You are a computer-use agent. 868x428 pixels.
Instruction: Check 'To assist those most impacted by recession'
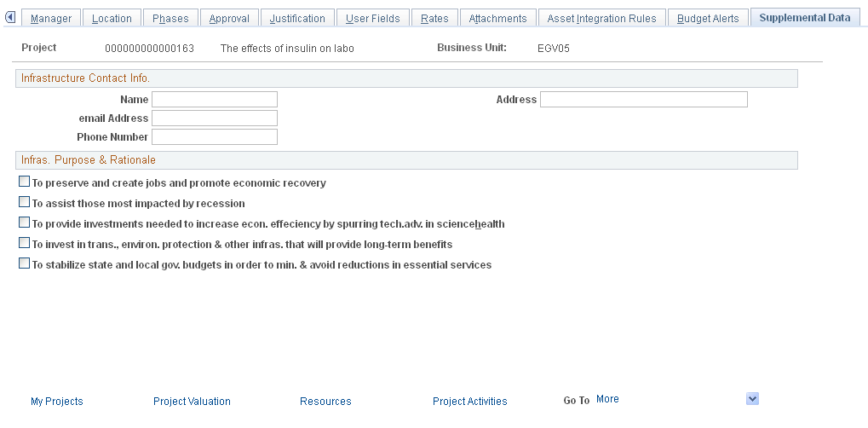point(25,202)
